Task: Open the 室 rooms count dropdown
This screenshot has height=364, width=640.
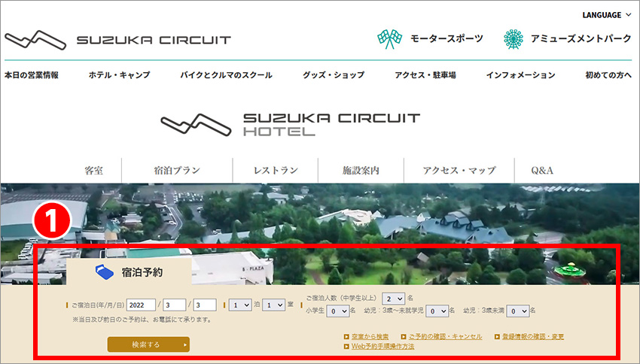Action: [x=273, y=305]
